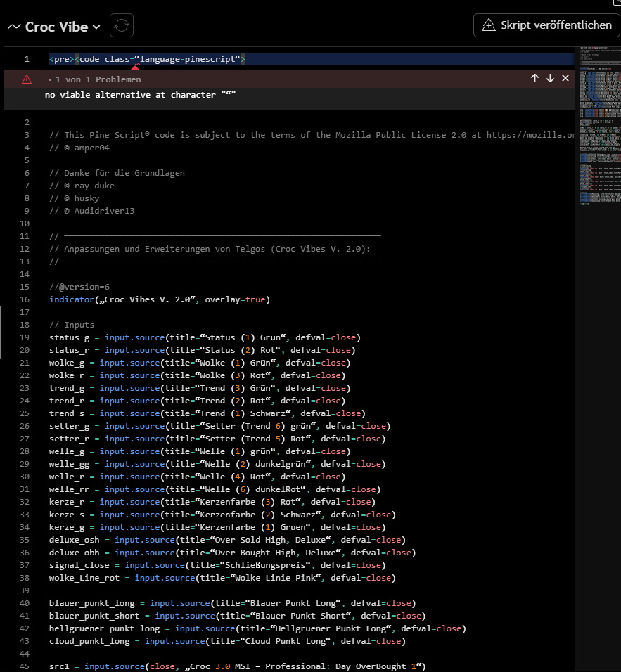Click the sync/refresh script icon

click(x=122, y=26)
